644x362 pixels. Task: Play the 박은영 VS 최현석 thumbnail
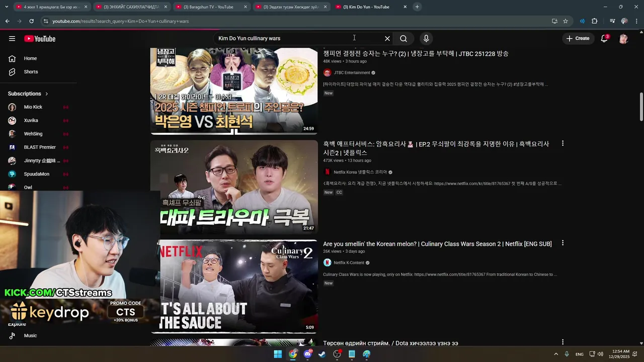click(234, 91)
